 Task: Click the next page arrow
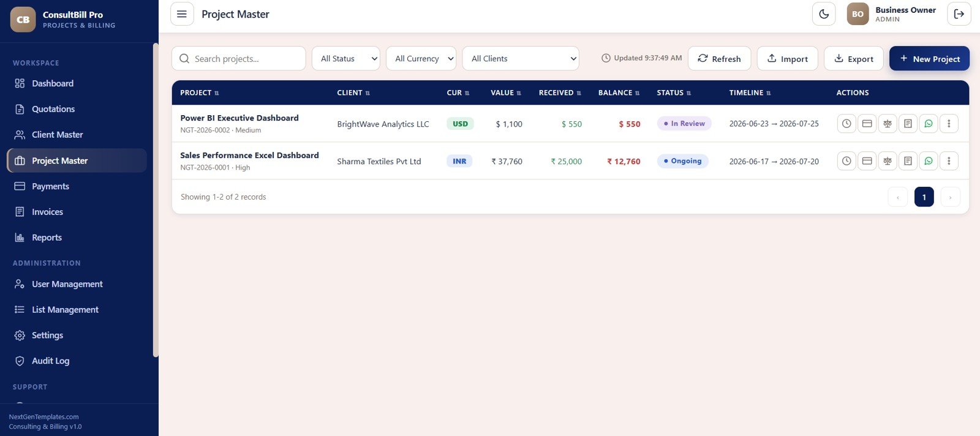(x=950, y=197)
